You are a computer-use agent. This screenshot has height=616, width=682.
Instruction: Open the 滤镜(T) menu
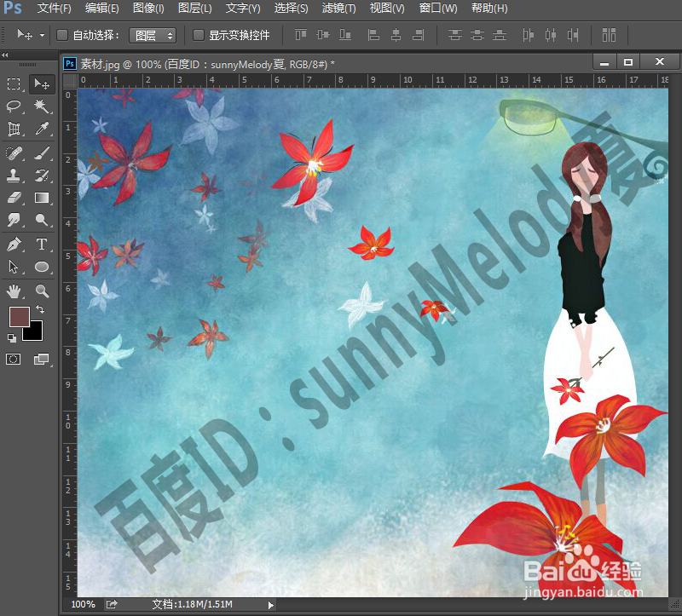(x=338, y=9)
